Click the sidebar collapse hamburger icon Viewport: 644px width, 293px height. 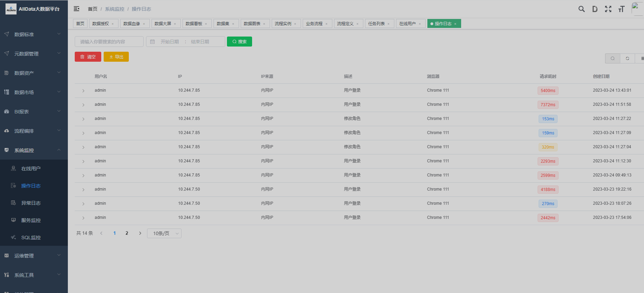coord(76,9)
